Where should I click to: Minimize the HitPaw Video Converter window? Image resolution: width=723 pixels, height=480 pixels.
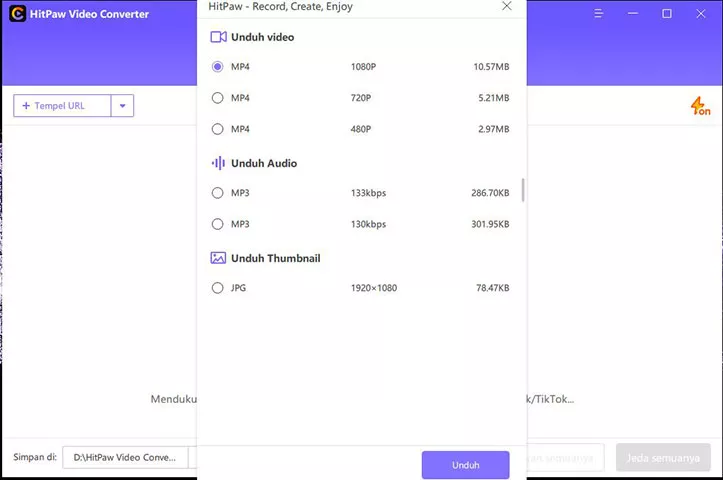633,14
